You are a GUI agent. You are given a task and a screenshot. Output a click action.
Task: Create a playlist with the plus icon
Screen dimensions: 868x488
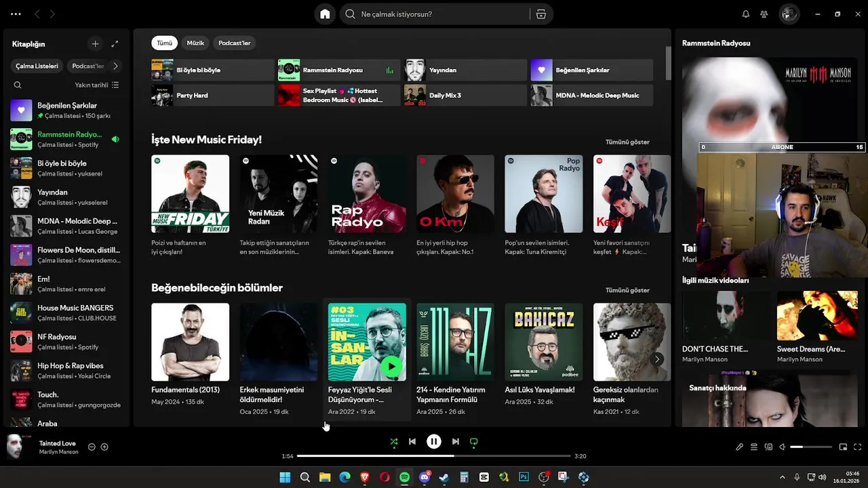(96, 44)
